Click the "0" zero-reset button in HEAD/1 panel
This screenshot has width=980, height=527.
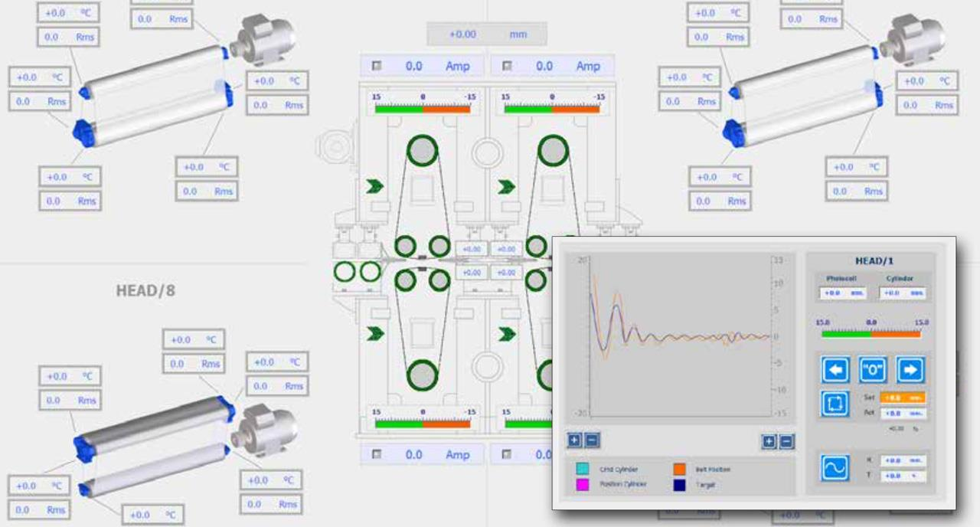(x=872, y=370)
